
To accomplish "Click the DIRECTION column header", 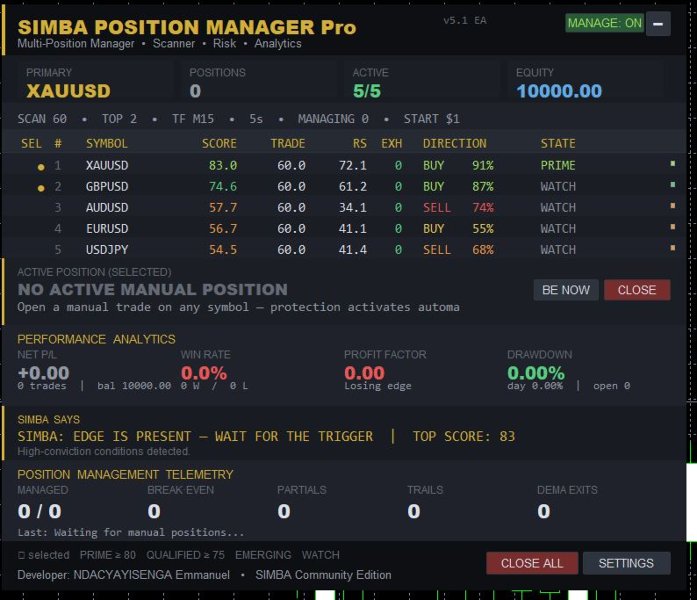I will point(455,144).
